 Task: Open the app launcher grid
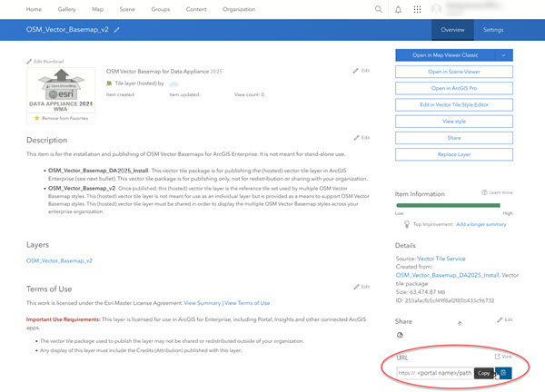click(417, 9)
